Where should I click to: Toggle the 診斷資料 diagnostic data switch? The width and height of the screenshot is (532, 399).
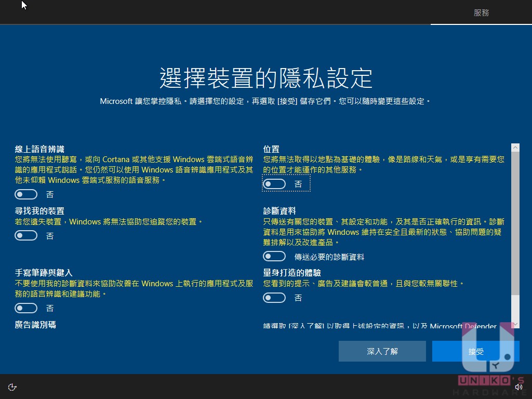(x=274, y=257)
